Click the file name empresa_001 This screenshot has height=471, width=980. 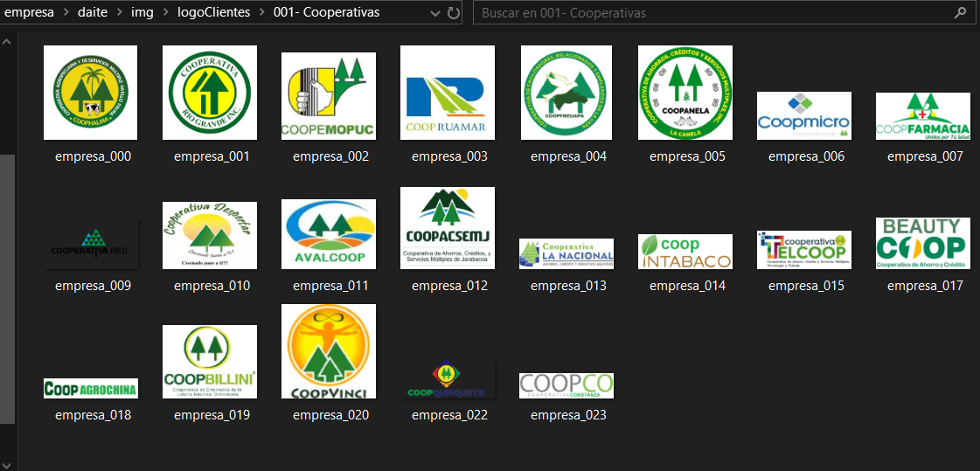coord(212,156)
